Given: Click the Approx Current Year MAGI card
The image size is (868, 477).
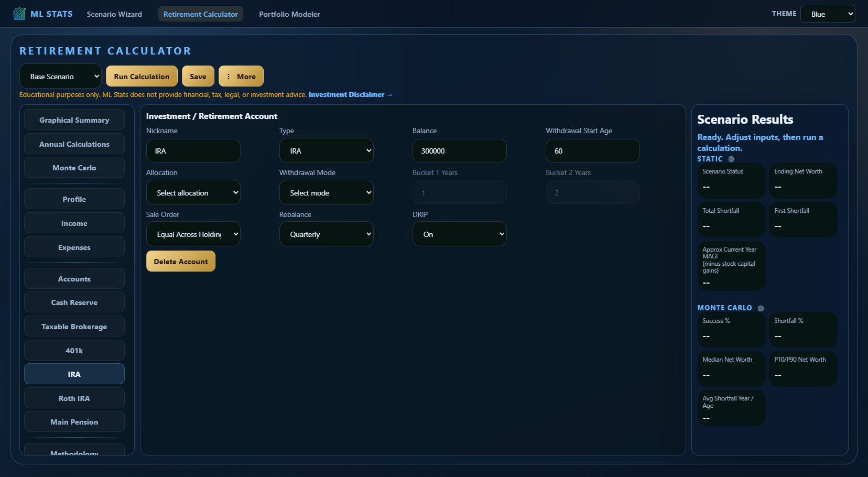Looking at the screenshot, I should click(731, 266).
